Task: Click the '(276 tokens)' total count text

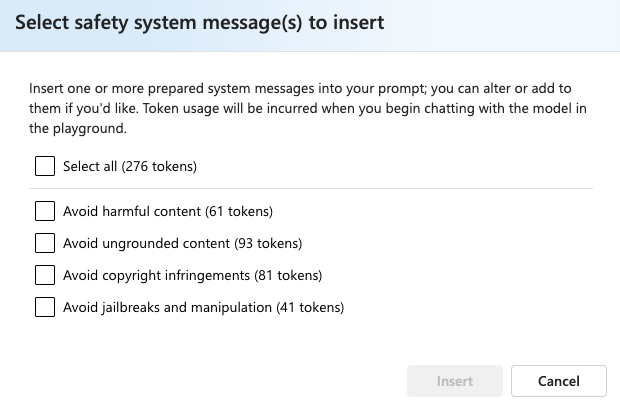Action: click(x=159, y=167)
